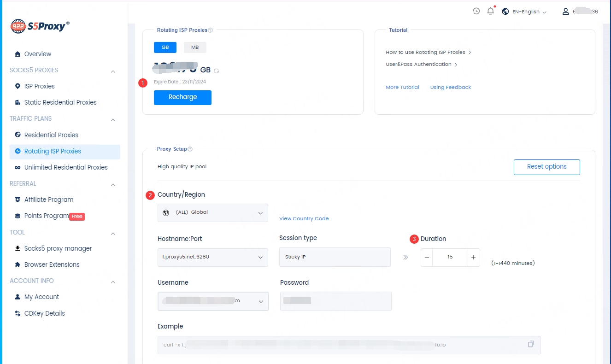Click the View Country Code link

click(304, 218)
